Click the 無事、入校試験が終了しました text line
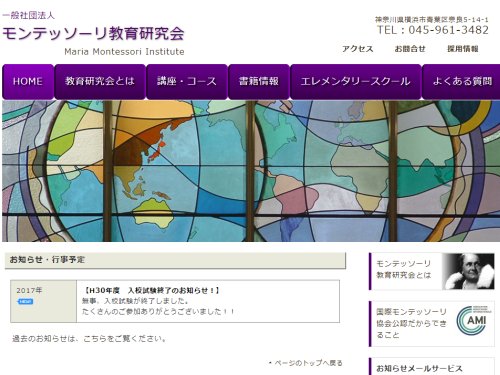This screenshot has height=375, width=500. pos(135,301)
